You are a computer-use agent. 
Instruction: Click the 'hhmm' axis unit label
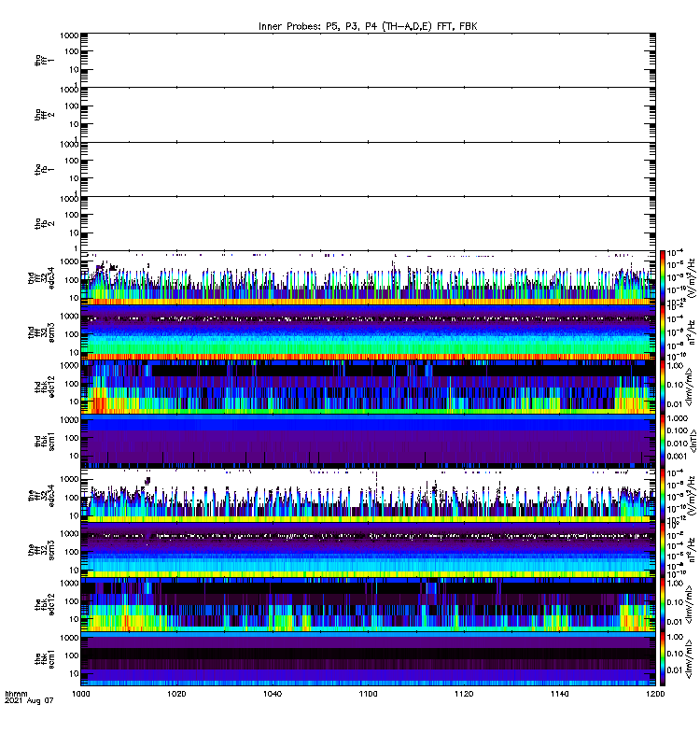tap(16, 694)
